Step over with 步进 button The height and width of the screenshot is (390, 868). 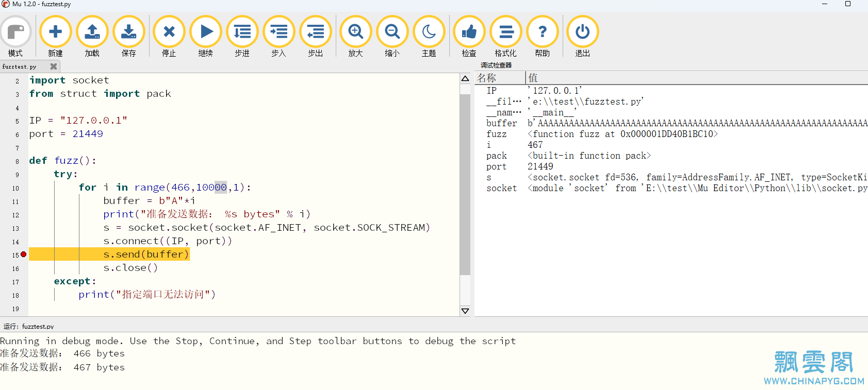coord(242,36)
